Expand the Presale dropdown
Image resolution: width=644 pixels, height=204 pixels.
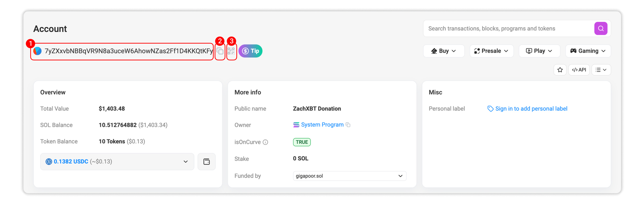[491, 51]
